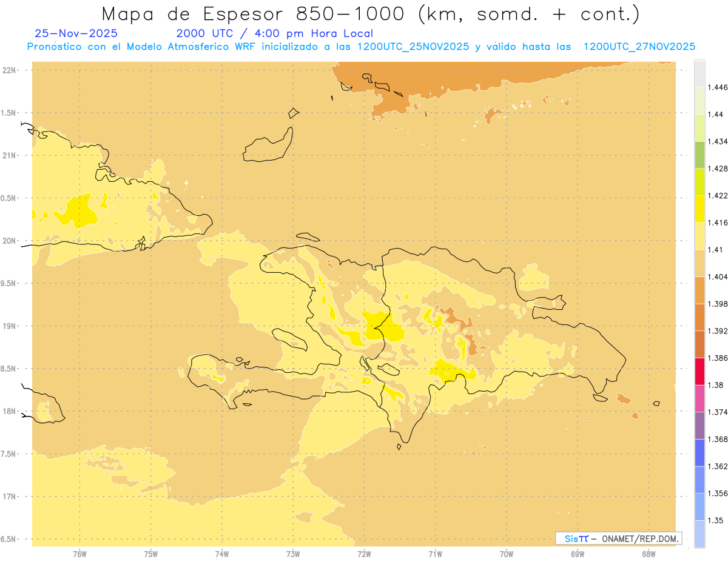This screenshot has width=728, height=562.
Task: Select the date text "25-Nov-2025"
Action: (x=76, y=33)
